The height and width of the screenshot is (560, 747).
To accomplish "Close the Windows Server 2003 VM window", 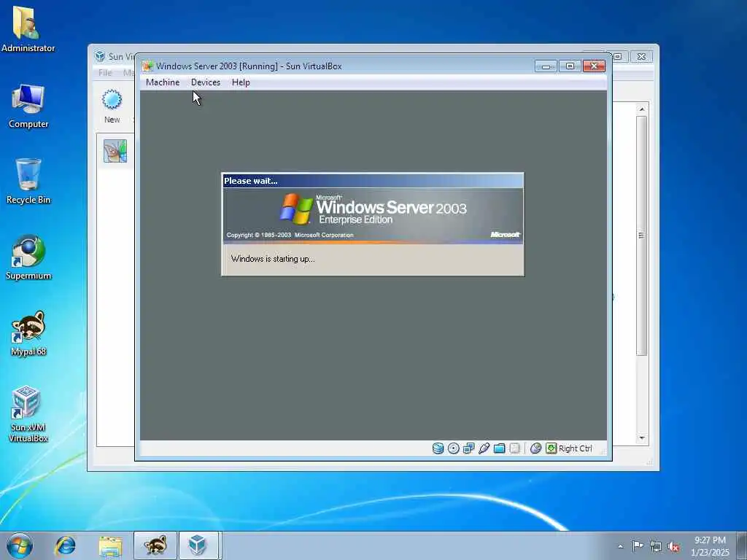I will click(x=594, y=66).
